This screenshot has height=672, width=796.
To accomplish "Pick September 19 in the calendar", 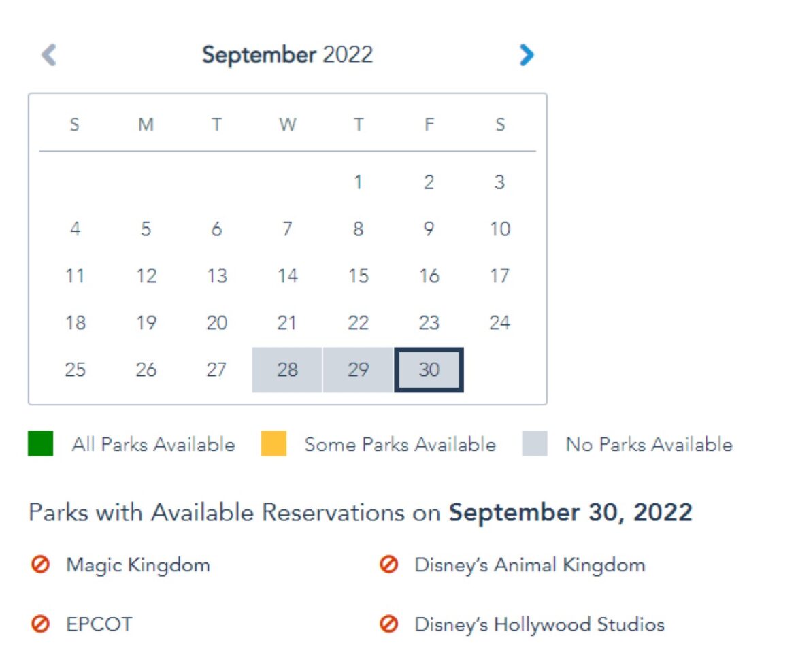I will click(146, 323).
